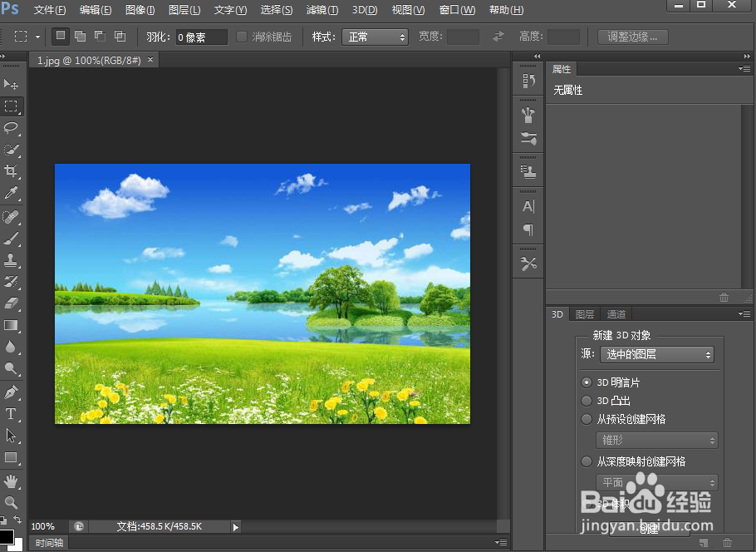Open the Character panel icon

click(528, 206)
